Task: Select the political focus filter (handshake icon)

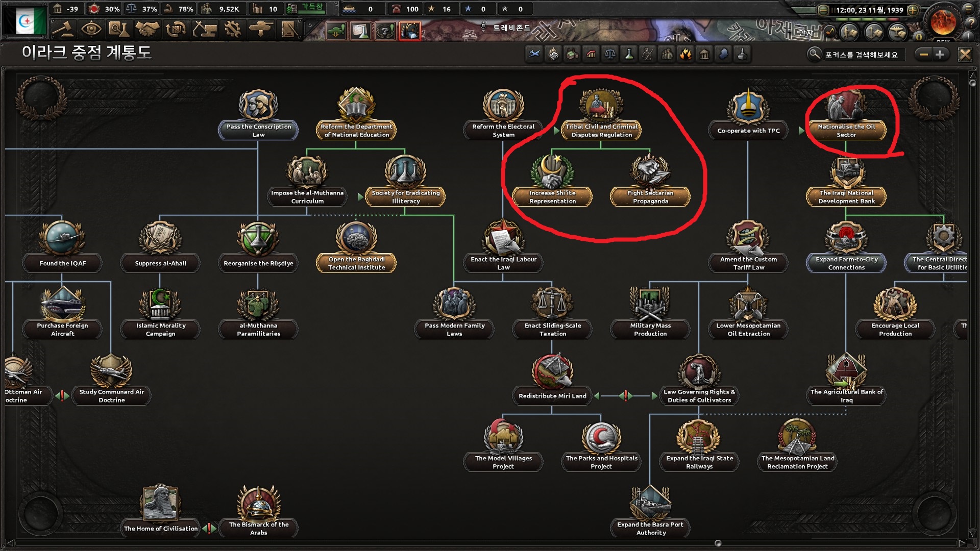Action: (552, 54)
